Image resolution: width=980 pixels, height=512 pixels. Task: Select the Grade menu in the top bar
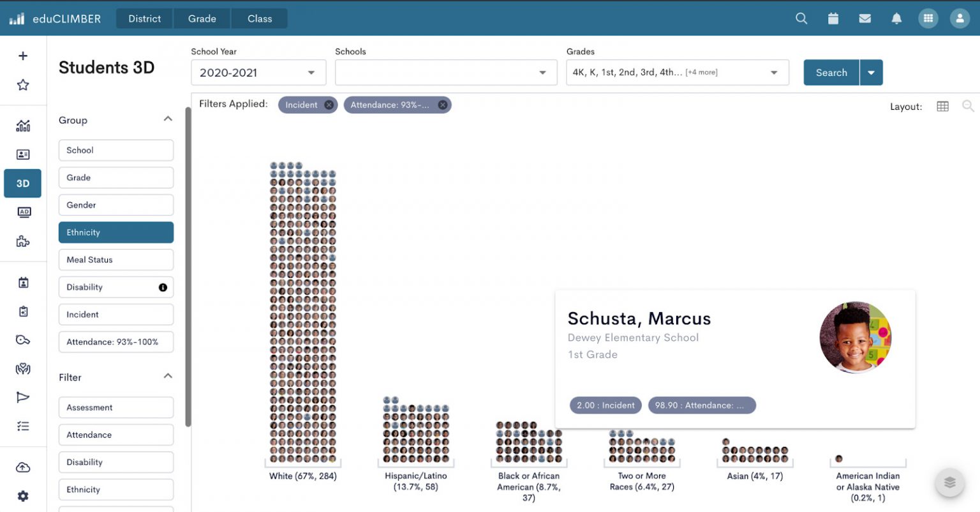202,19
